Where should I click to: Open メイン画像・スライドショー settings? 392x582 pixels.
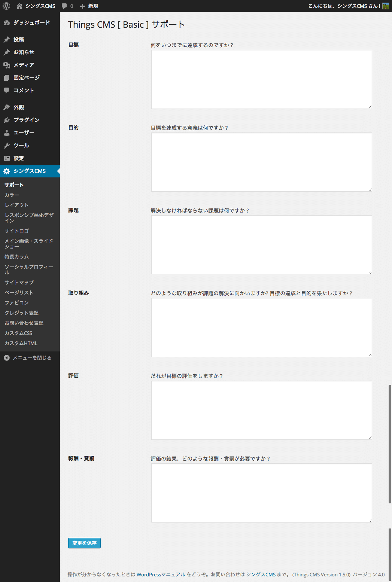coord(30,244)
